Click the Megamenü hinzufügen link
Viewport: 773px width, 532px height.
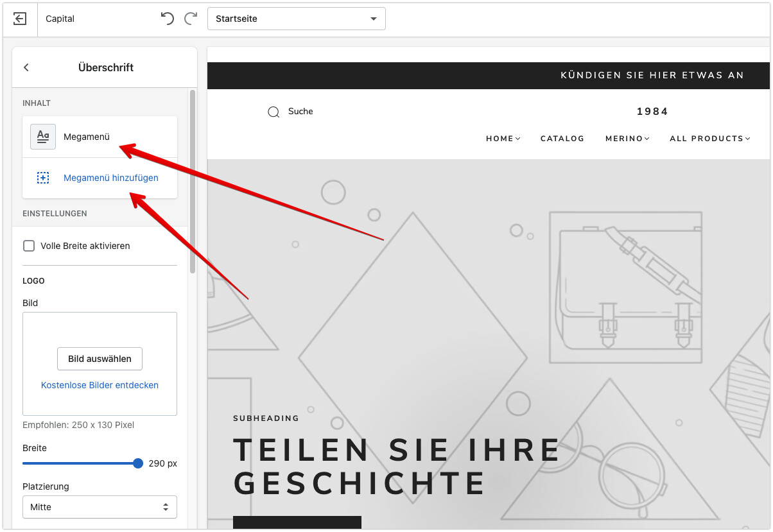pyautogui.click(x=111, y=178)
